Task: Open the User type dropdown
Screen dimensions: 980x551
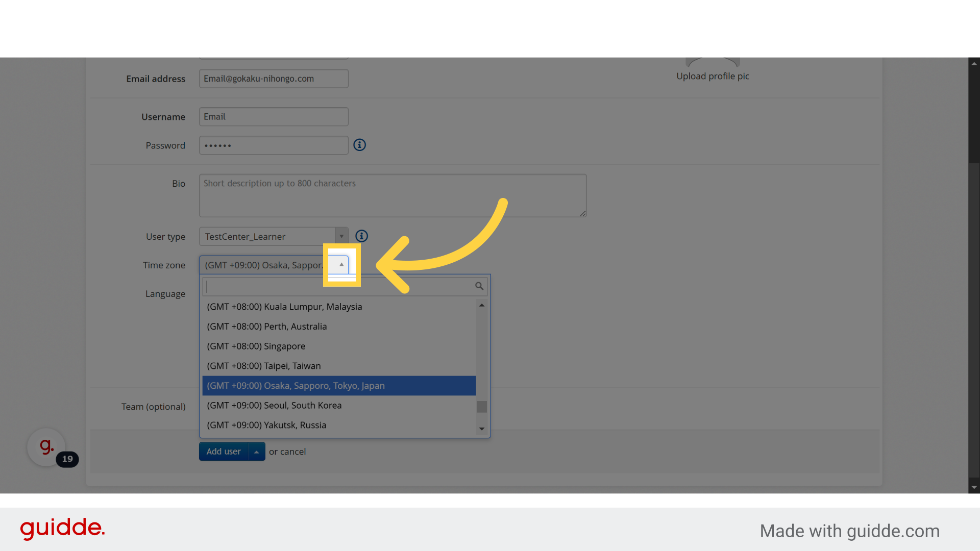Action: [274, 236]
